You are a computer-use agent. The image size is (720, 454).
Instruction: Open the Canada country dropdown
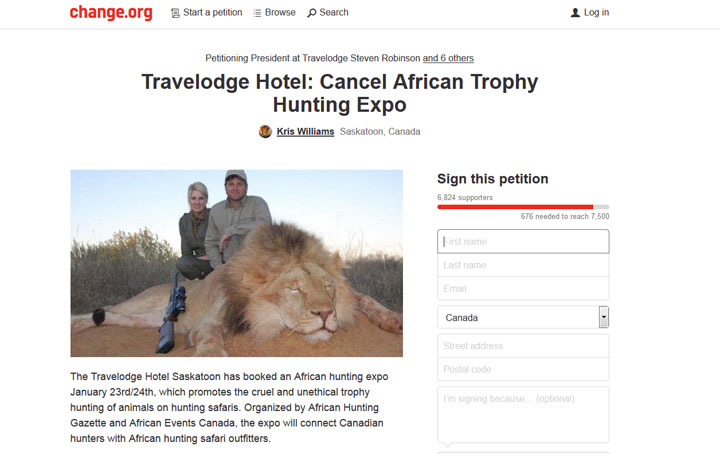(x=517, y=317)
